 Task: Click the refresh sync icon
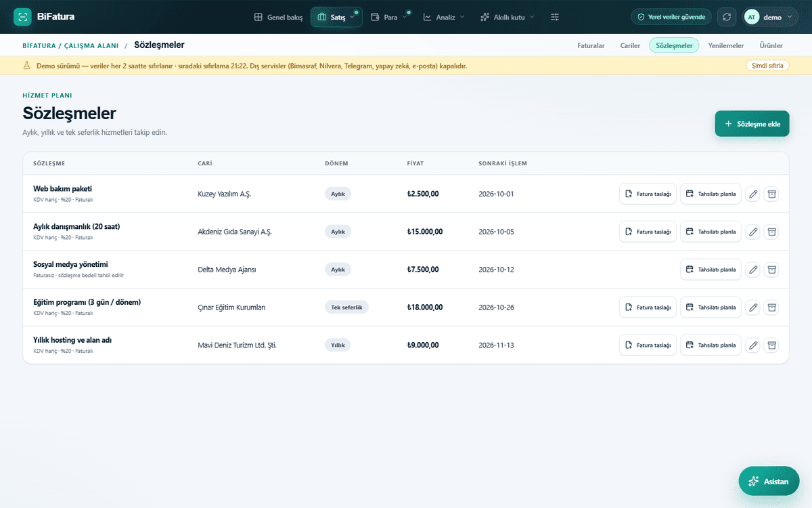point(727,17)
